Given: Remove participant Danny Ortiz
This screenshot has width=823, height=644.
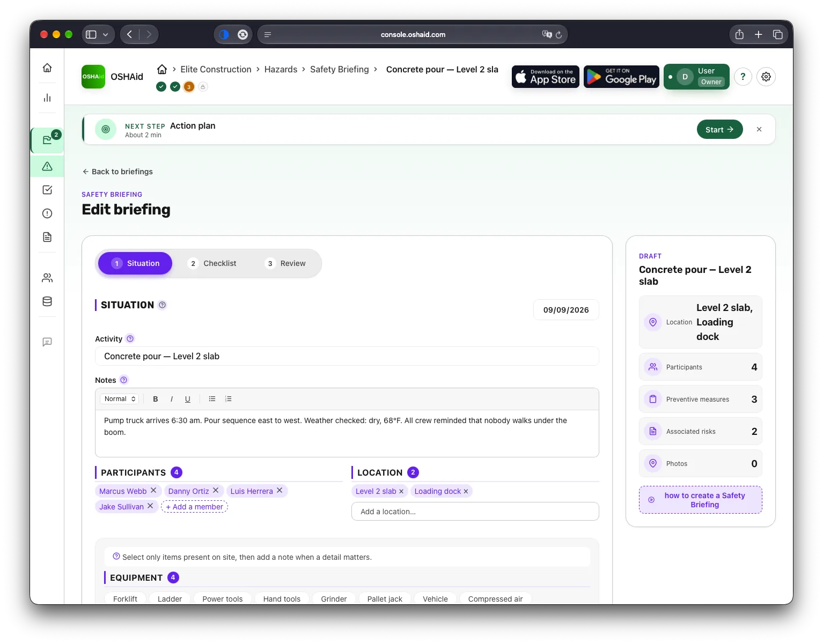Looking at the screenshot, I should click(x=216, y=491).
